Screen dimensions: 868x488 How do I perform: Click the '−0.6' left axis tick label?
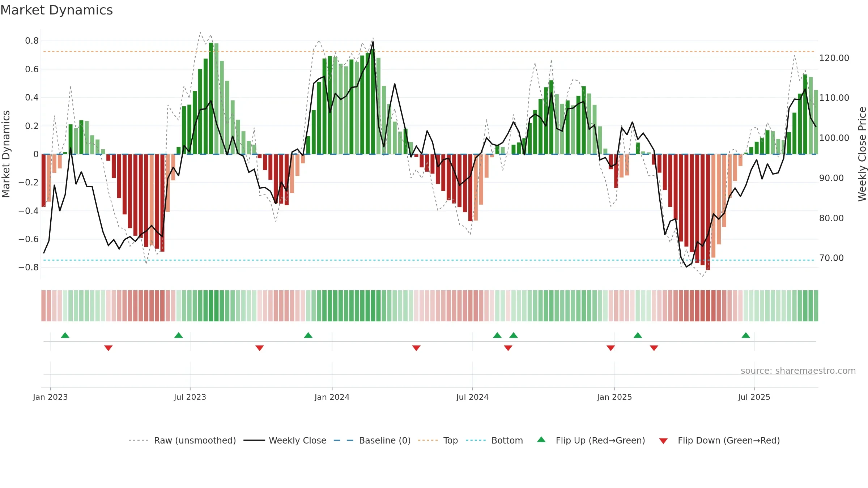tap(29, 239)
